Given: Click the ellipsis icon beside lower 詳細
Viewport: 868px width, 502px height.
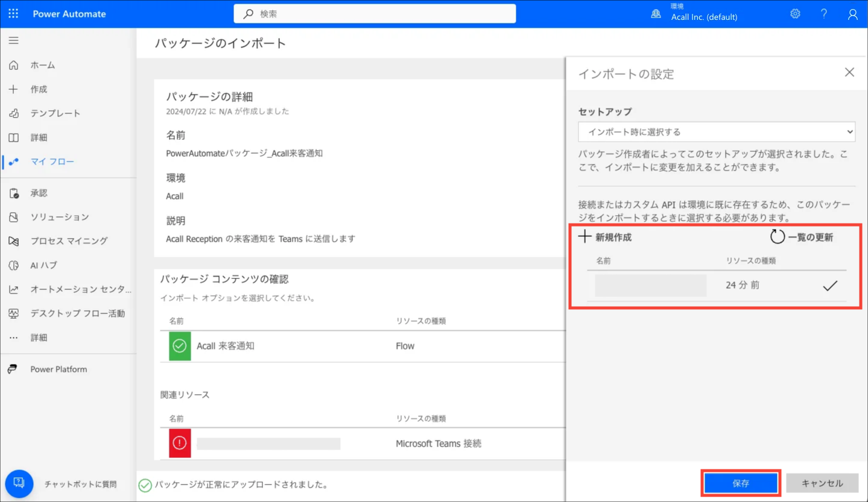Looking at the screenshot, I should 13,337.
